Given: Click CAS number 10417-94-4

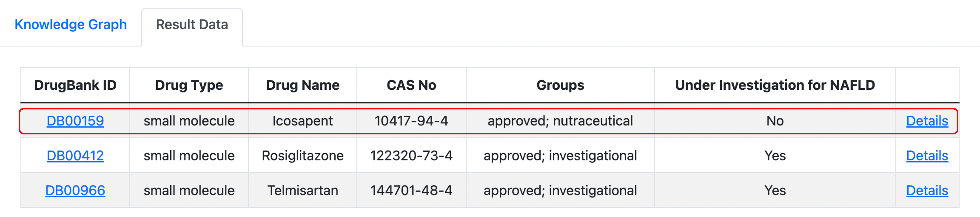Looking at the screenshot, I should tap(411, 121).
